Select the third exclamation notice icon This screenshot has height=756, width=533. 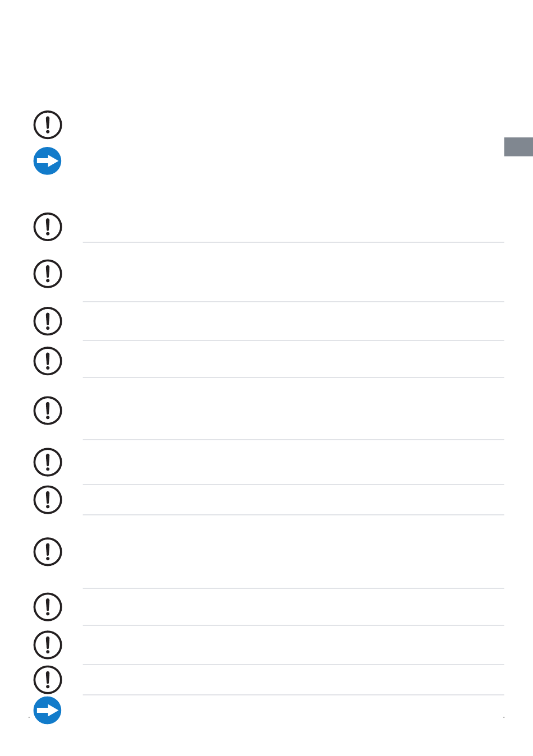click(48, 274)
